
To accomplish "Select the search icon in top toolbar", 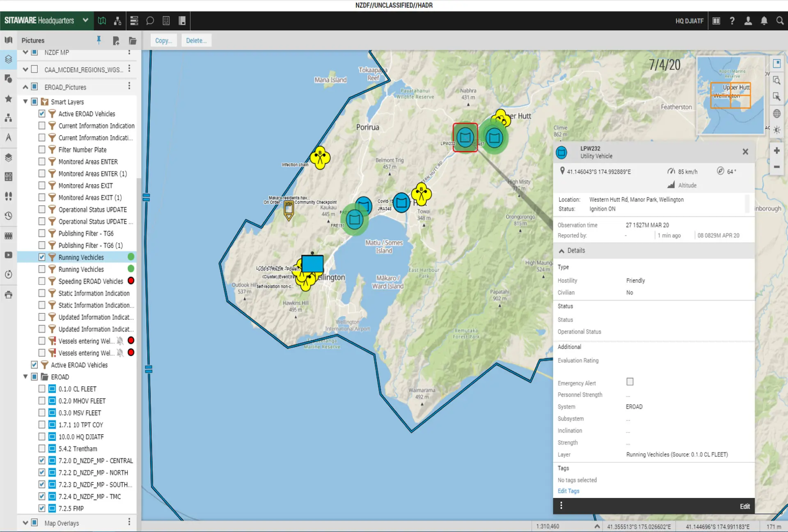I will [780, 21].
